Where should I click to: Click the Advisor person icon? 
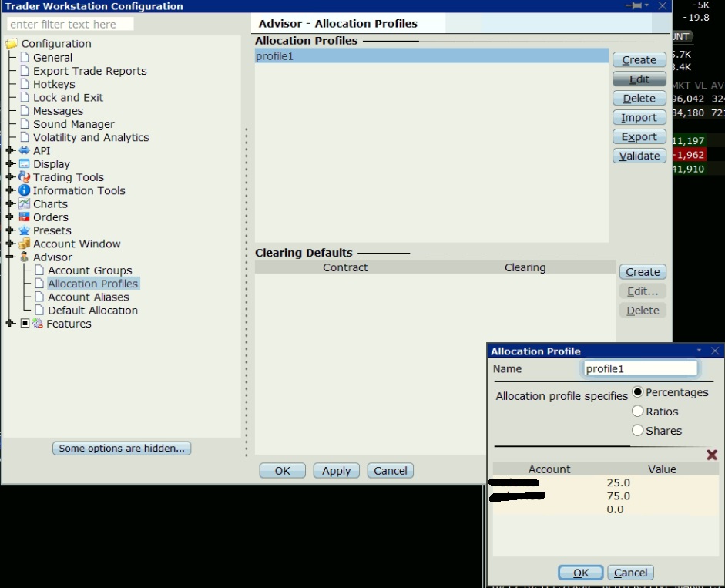click(x=24, y=257)
